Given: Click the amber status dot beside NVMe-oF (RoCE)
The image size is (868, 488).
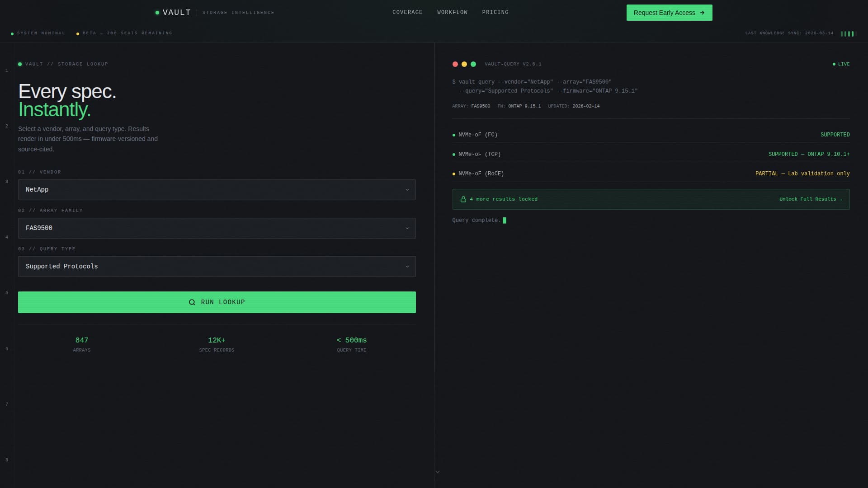Looking at the screenshot, I should point(453,174).
